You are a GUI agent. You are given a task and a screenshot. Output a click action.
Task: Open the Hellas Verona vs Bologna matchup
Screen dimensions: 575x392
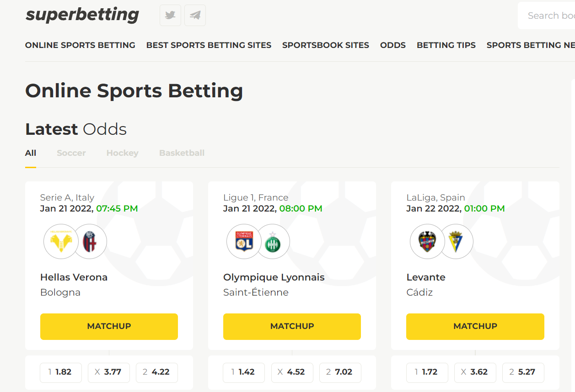109,326
